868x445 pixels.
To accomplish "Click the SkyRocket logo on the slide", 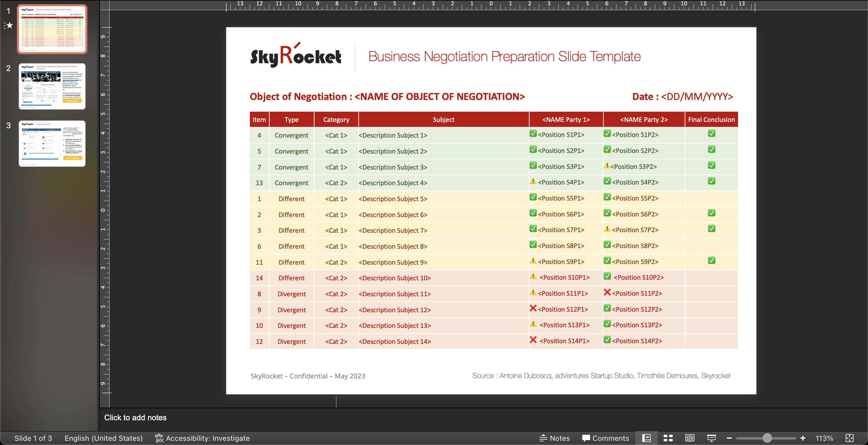I will click(x=295, y=55).
